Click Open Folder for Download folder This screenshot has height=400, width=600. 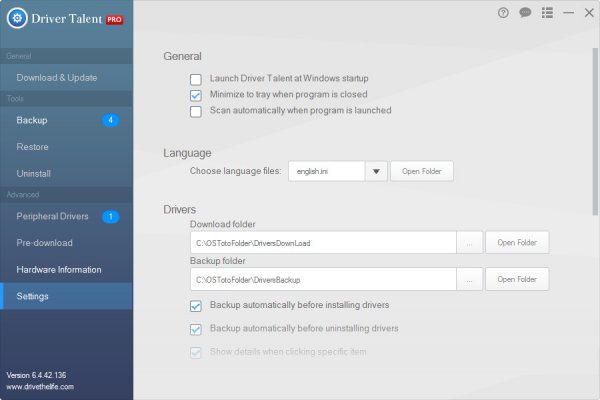pyautogui.click(x=517, y=242)
